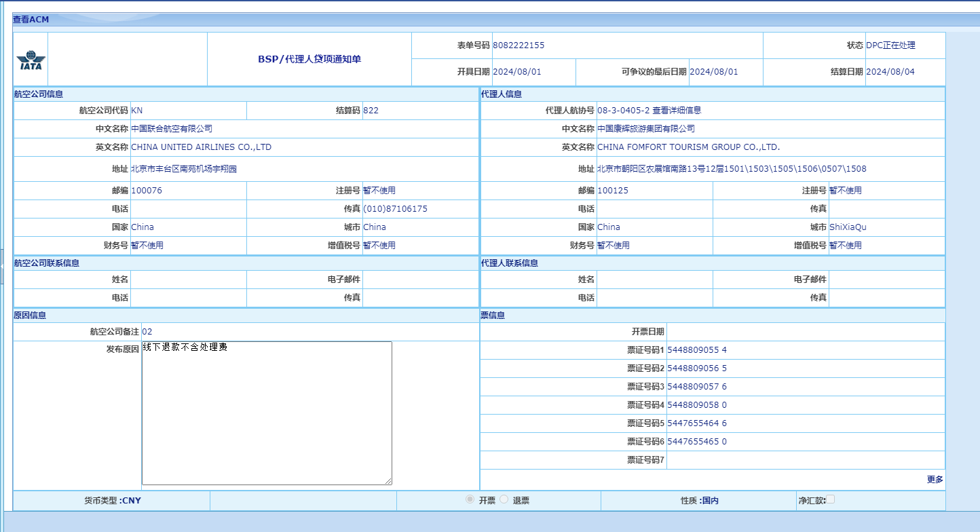Click the empty 票证号码7 field

click(x=805, y=460)
